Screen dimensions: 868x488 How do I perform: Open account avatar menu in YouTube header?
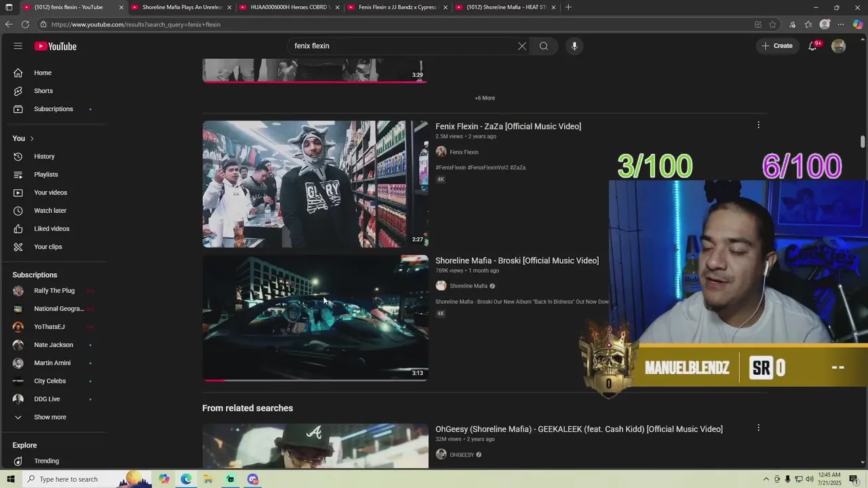[839, 46]
